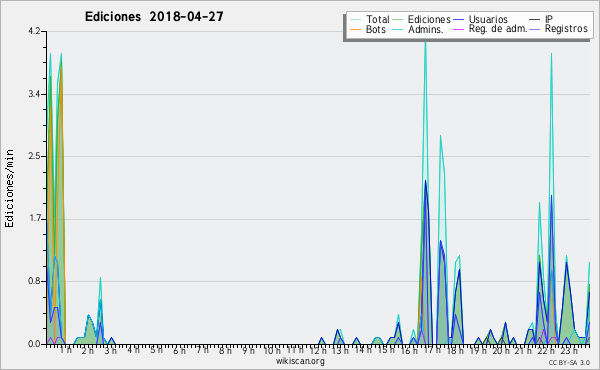This screenshot has width=600, height=370.
Task: Click the magenta Reg. de adm. legend swatch
Action: (x=458, y=29)
